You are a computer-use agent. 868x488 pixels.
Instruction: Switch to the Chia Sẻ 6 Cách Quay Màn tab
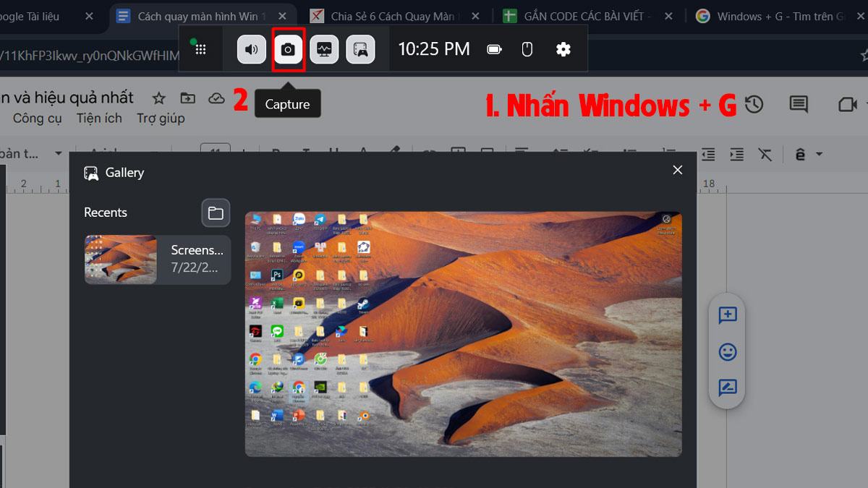[x=394, y=16]
